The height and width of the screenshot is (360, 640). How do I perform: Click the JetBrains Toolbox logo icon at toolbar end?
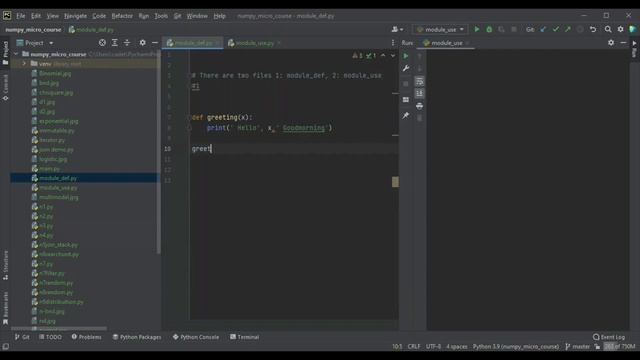pos(633,29)
